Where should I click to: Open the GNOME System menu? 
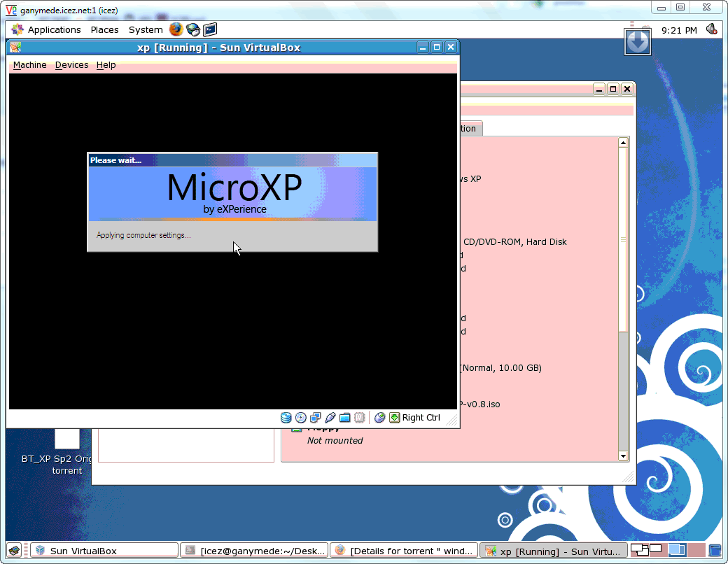pyautogui.click(x=146, y=29)
